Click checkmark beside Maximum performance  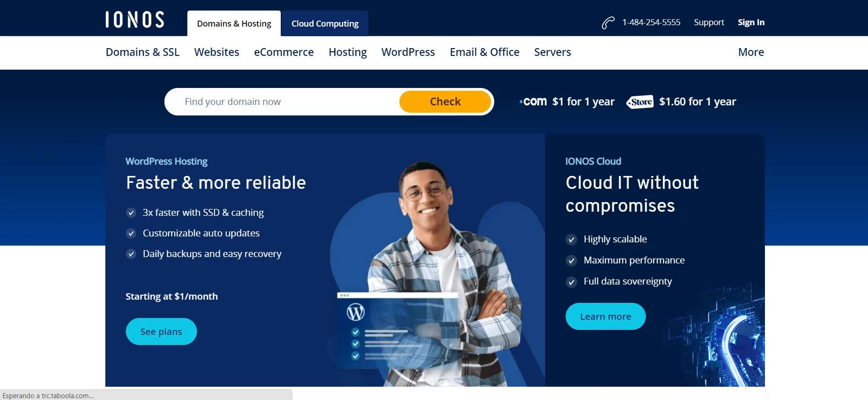pos(571,261)
